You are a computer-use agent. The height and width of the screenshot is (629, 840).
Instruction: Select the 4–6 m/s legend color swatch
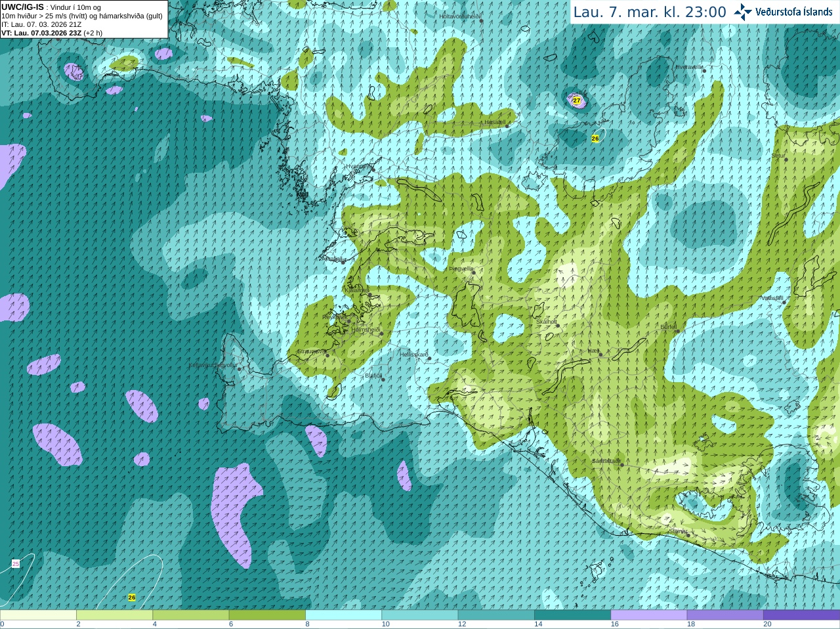pyautogui.click(x=191, y=615)
